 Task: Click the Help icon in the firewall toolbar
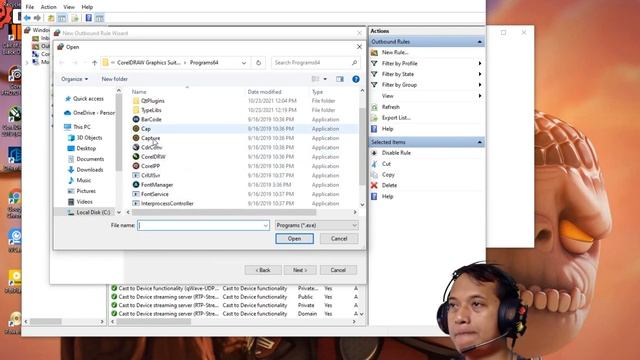coord(89,18)
